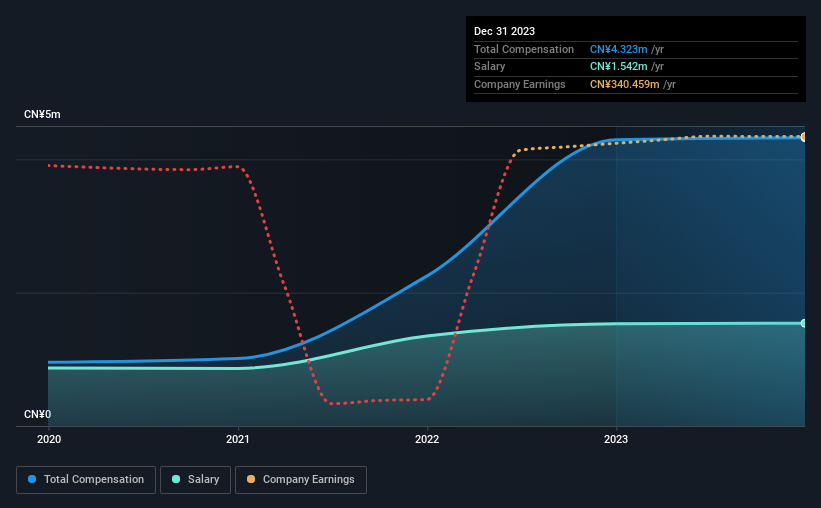This screenshot has width=821, height=508.
Task: Toggle the Total Compensation legend button
Action: (86, 480)
